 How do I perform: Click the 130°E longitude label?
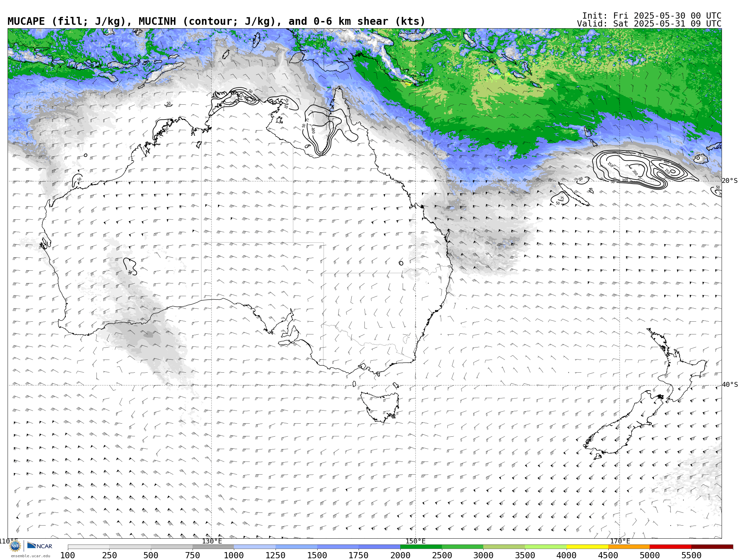(212, 541)
